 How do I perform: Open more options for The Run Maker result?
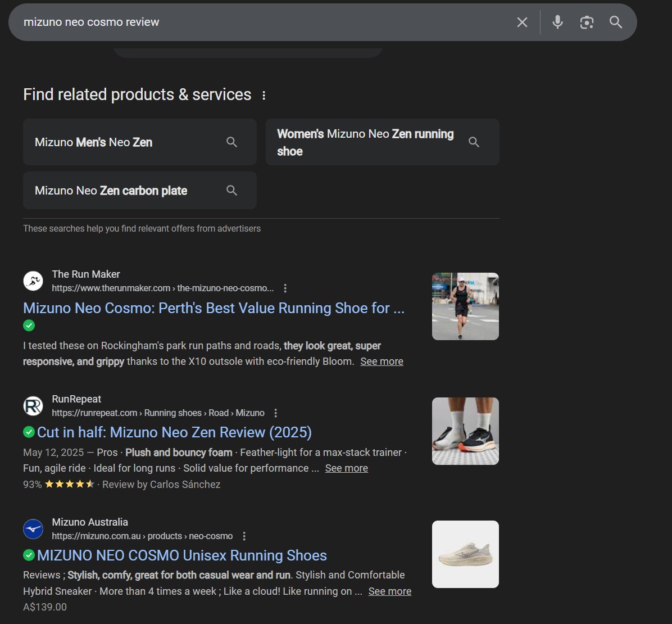click(285, 288)
